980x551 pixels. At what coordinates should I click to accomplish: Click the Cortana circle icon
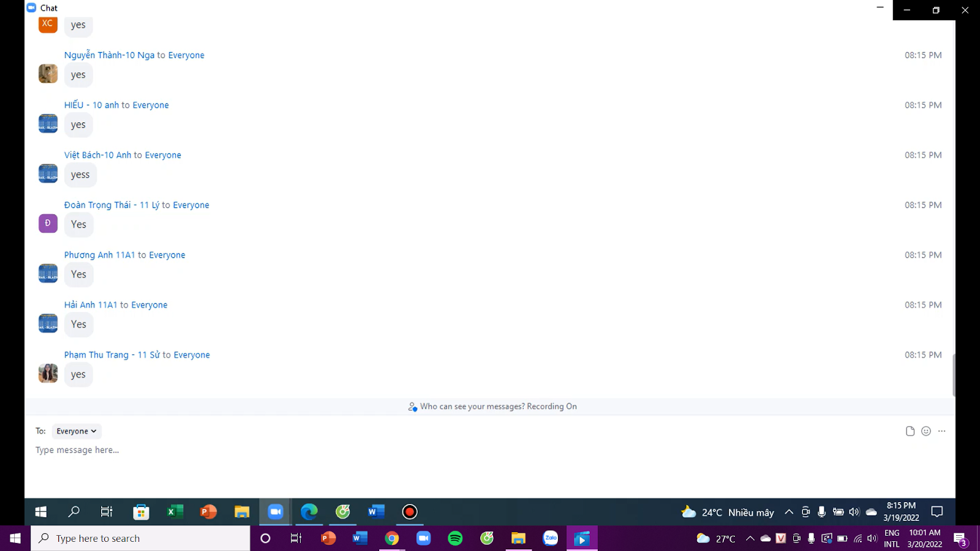pos(265,538)
